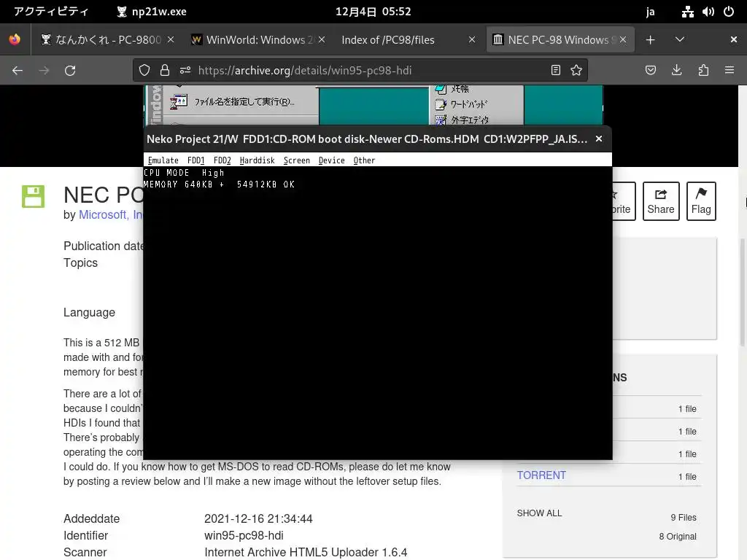Open the FDD1 menu
The image size is (747, 560).
[x=196, y=160]
